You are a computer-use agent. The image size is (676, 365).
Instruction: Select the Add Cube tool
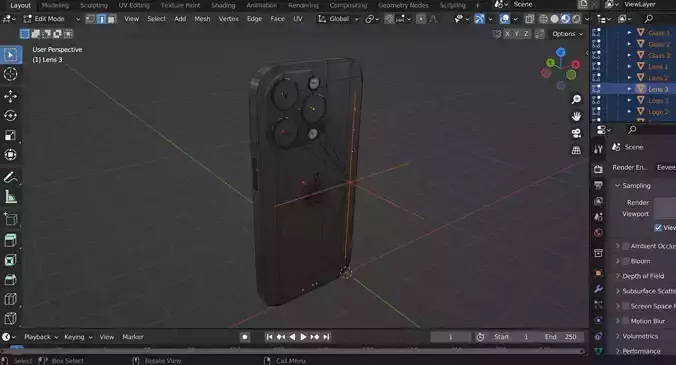point(11,219)
